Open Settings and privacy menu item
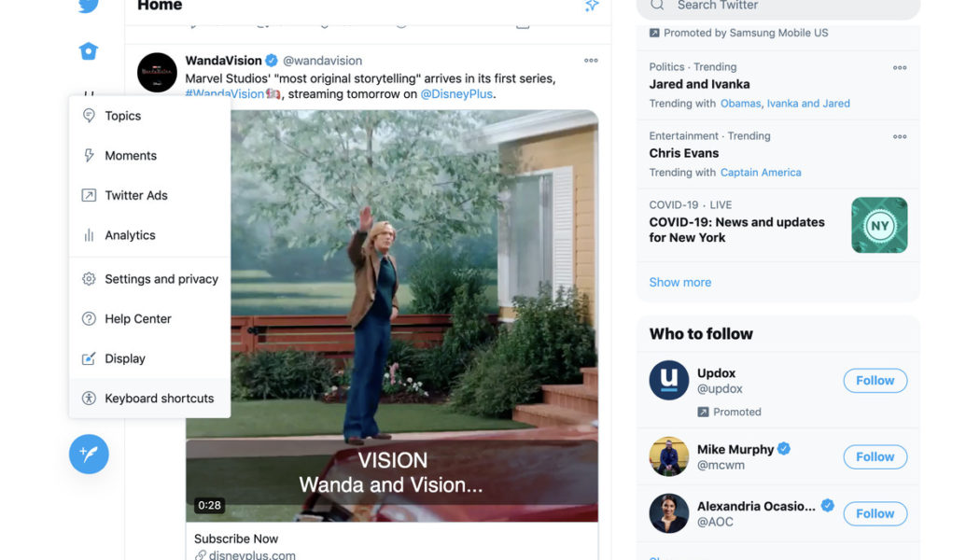This screenshot has width=980, height=560. click(161, 279)
